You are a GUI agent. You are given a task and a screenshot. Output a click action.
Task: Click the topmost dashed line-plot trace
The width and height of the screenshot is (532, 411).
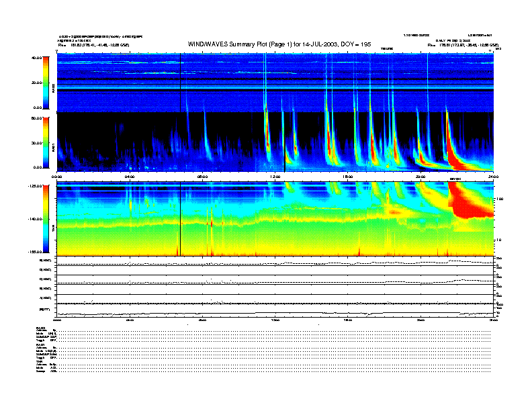click(x=275, y=263)
